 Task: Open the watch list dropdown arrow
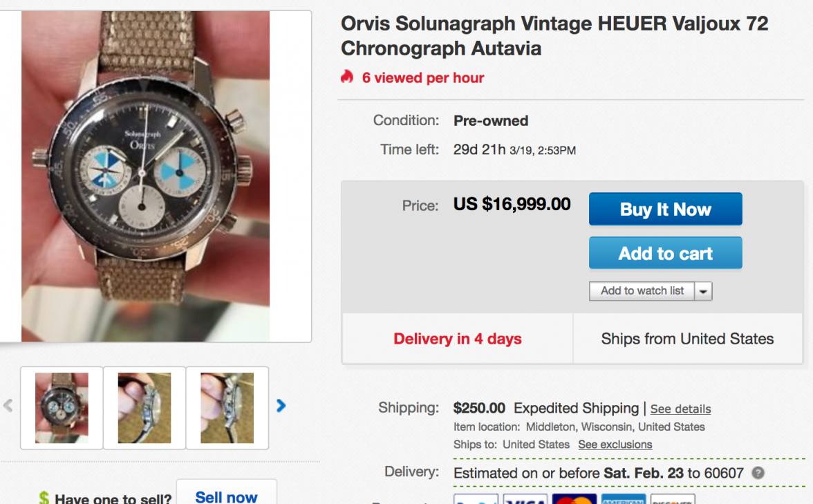point(703,291)
